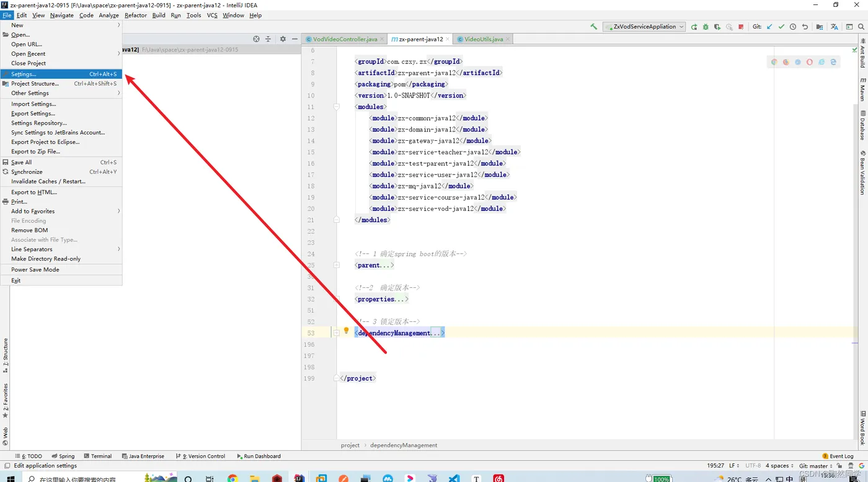Show Git history clock icon
Image resolution: width=868 pixels, height=482 pixels.
click(x=793, y=27)
